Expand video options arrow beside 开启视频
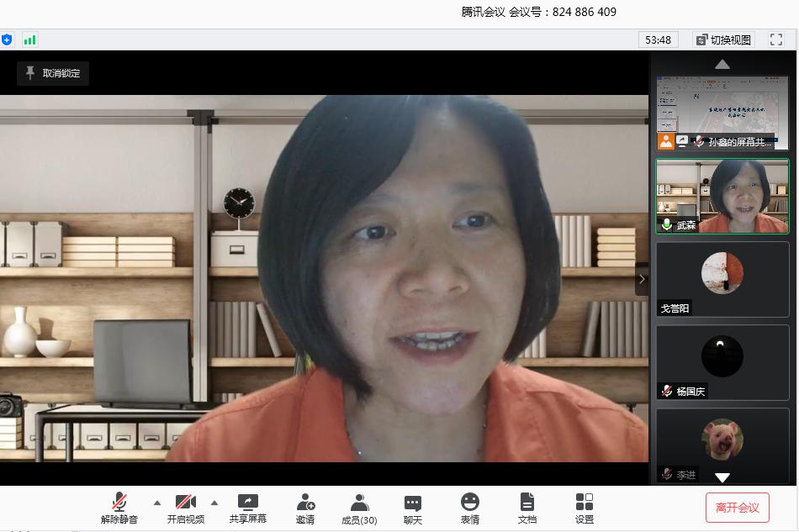The image size is (799, 532). point(214,503)
